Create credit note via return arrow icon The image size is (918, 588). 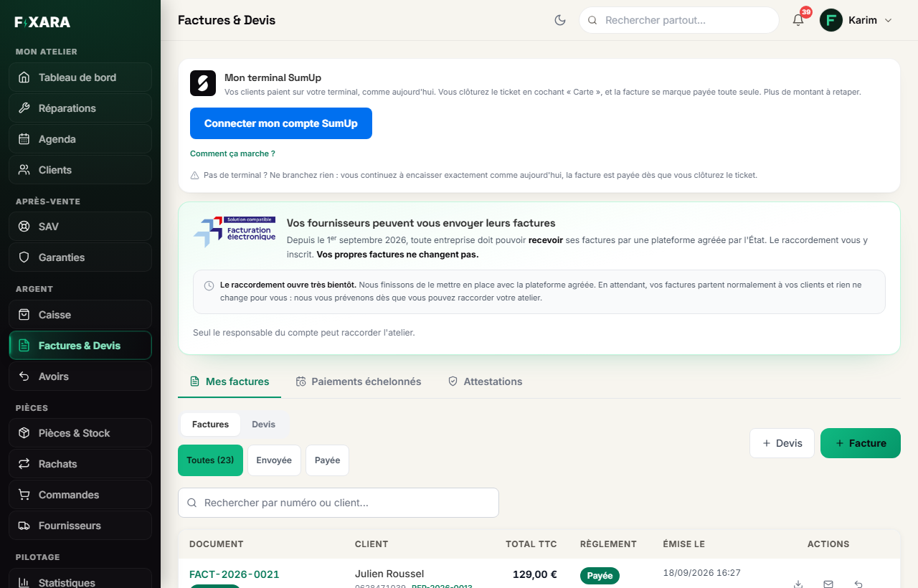[x=858, y=584]
